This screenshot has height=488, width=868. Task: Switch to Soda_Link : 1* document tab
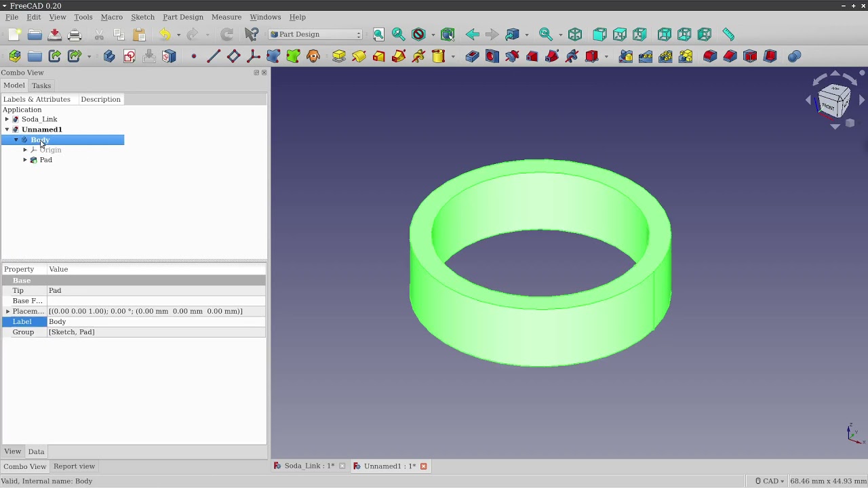click(x=309, y=466)
